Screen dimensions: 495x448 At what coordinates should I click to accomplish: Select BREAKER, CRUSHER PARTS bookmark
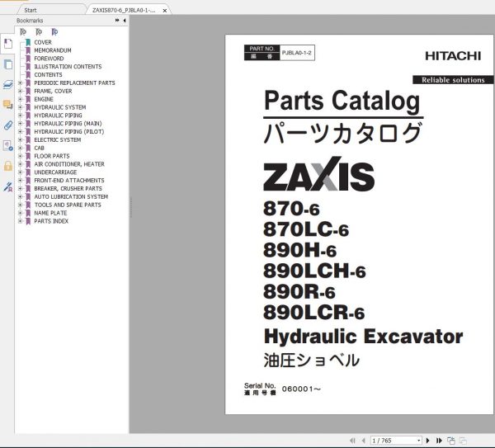68,188
